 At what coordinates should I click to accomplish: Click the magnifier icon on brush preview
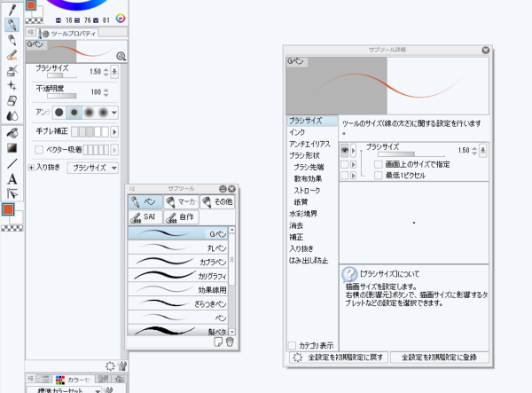121,55
